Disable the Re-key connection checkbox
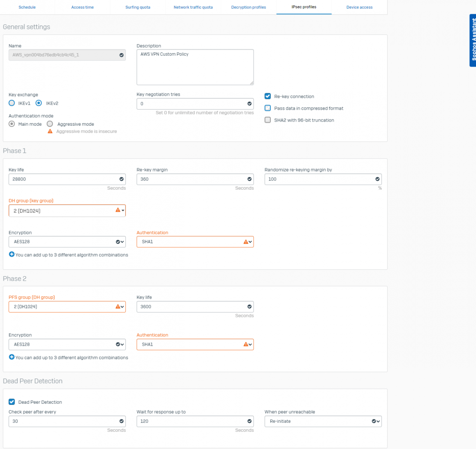 (268, 96)
